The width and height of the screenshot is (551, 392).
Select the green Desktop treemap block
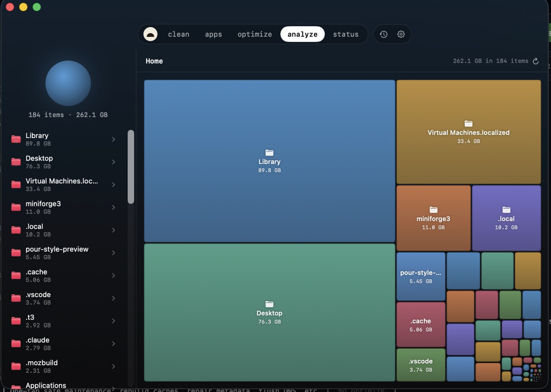[x=270, y=313]
